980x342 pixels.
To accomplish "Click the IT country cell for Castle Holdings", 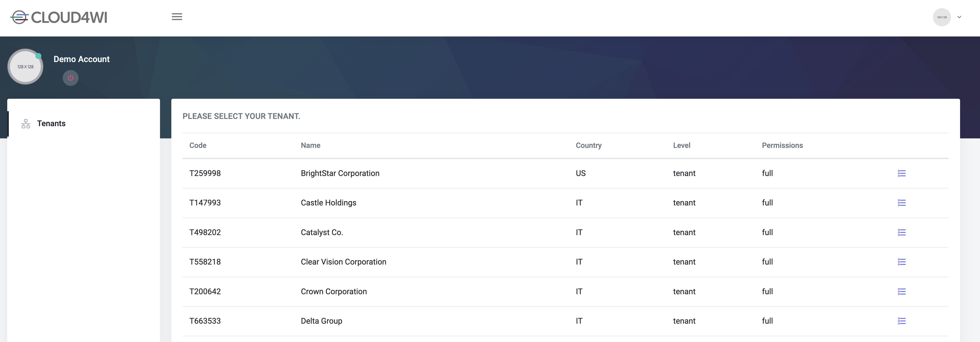I will click(579, 203).
